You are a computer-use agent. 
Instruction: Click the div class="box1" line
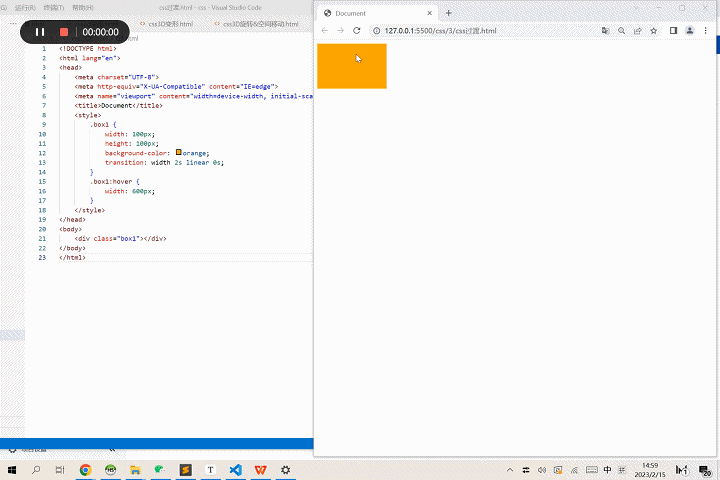point(120,238)
